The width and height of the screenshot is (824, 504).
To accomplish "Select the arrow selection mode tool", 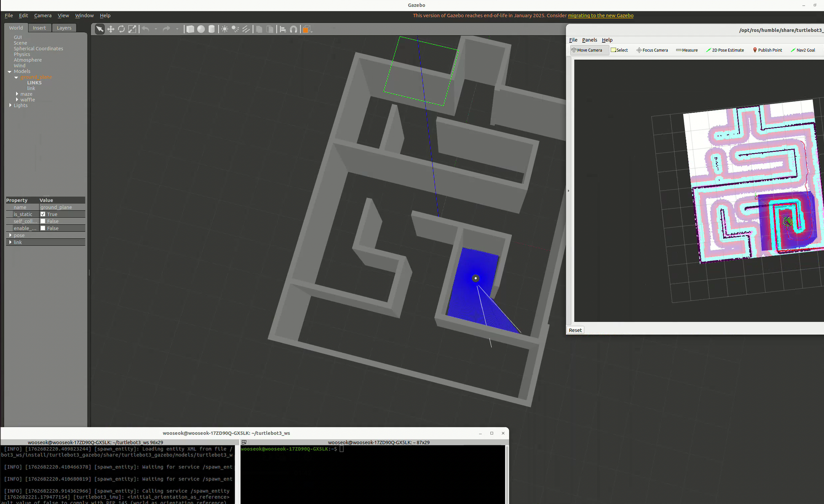I will coord(100,29).
